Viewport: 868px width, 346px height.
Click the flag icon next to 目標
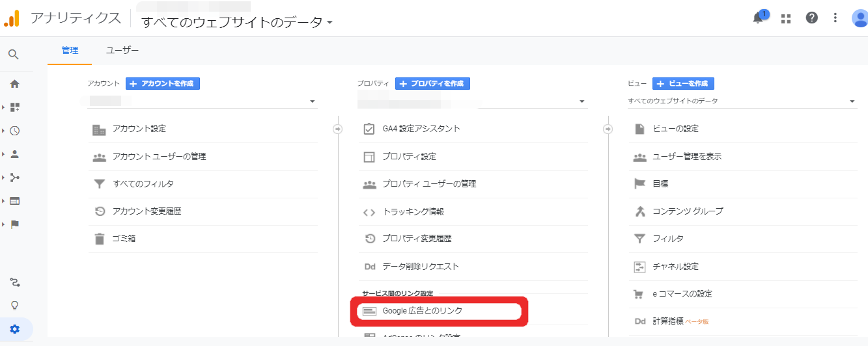pyautogui.click(x=639, y=184)
